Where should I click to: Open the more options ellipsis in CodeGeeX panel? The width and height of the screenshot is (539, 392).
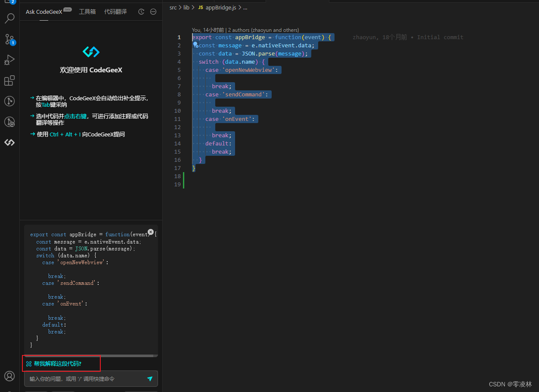coord(153,12)
